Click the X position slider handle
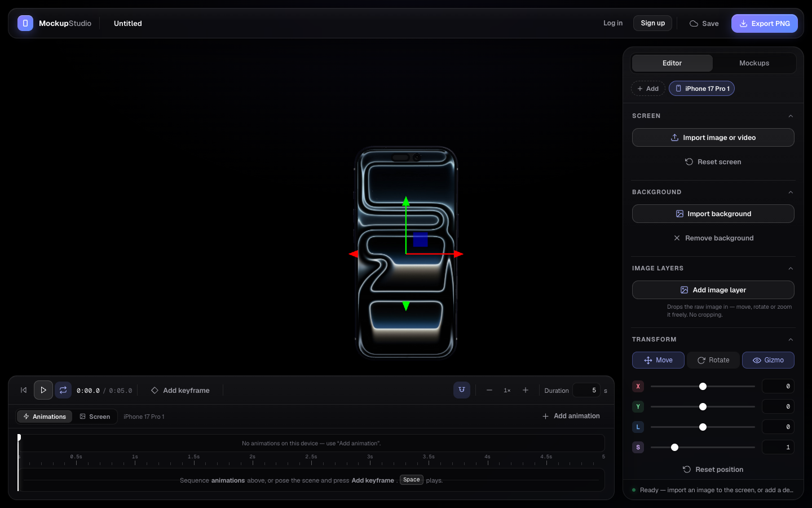This screenshot has width=812, height=508. click(703, 386)
